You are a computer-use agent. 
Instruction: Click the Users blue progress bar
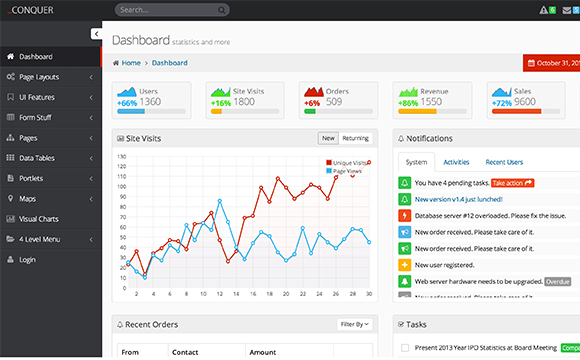tap(131, 111)
